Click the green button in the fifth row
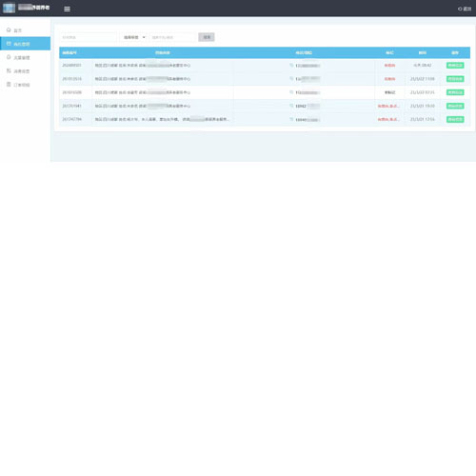This screenshot has height=476, width=476. [x=455, y=119]
